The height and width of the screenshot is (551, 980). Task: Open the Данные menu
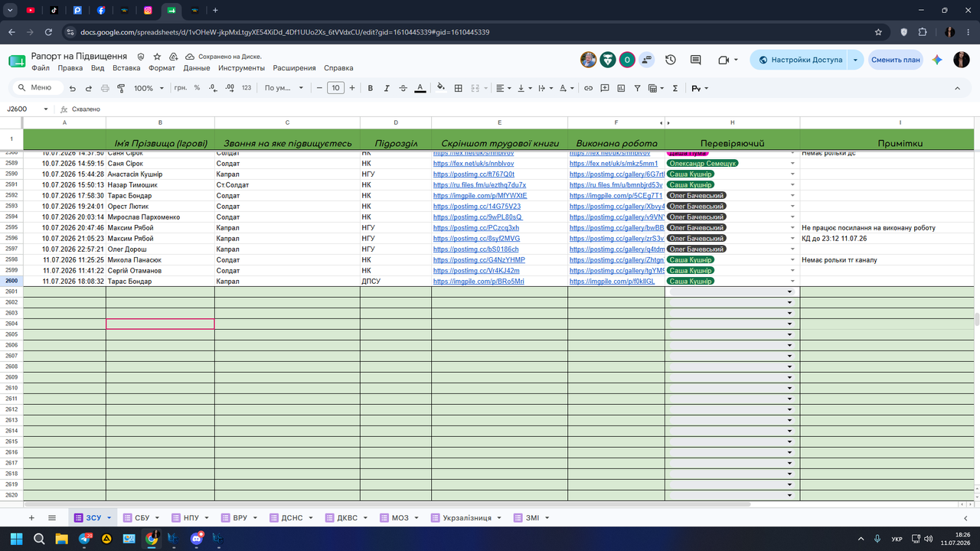(197, 68)
